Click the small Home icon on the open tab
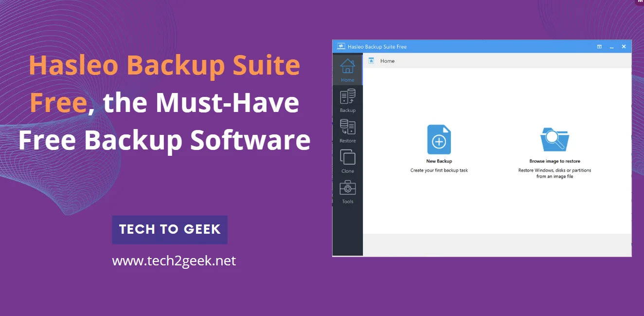644x316 pixels. coord(372,60)
